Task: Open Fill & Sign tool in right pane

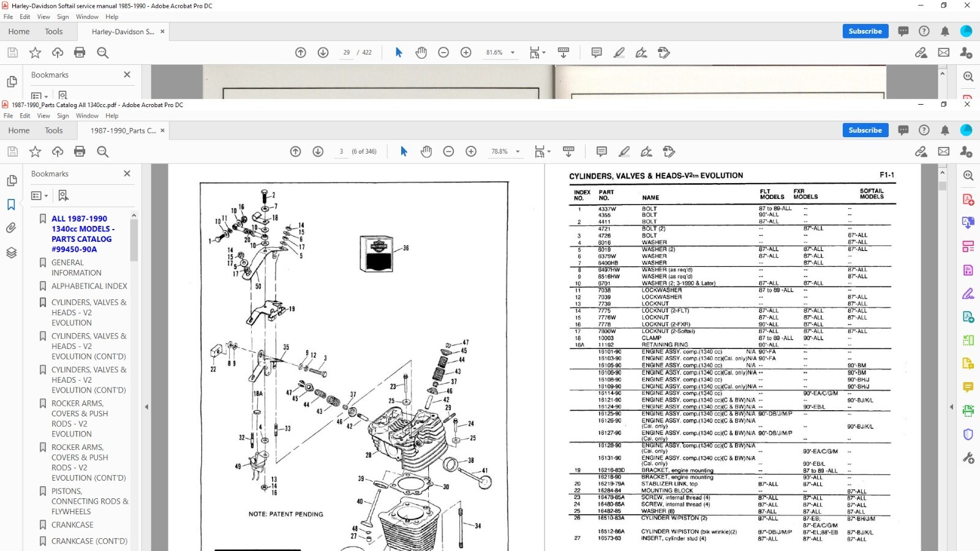Action: point(968,294)
